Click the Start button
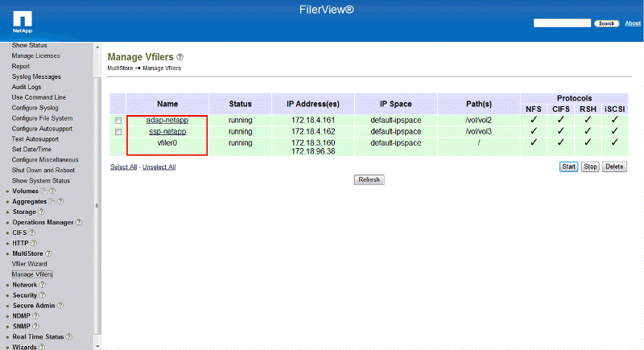 (568, 167)
